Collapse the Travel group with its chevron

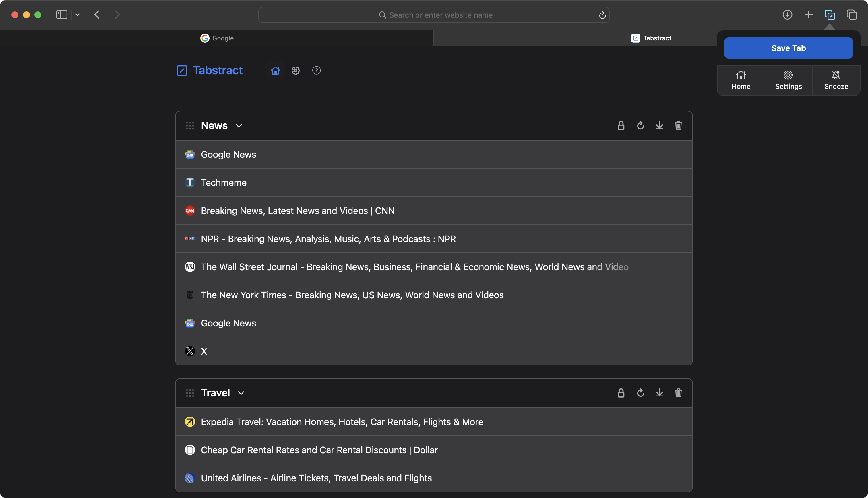pos(241,393)
